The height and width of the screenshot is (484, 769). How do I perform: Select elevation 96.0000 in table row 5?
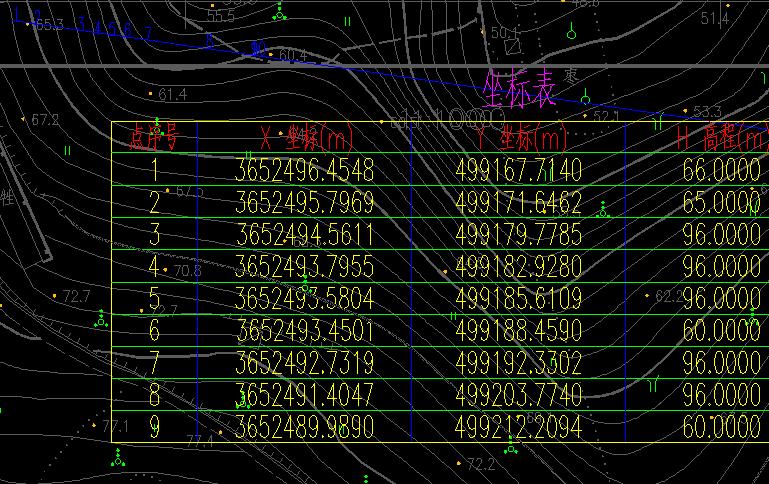(722, 299)
